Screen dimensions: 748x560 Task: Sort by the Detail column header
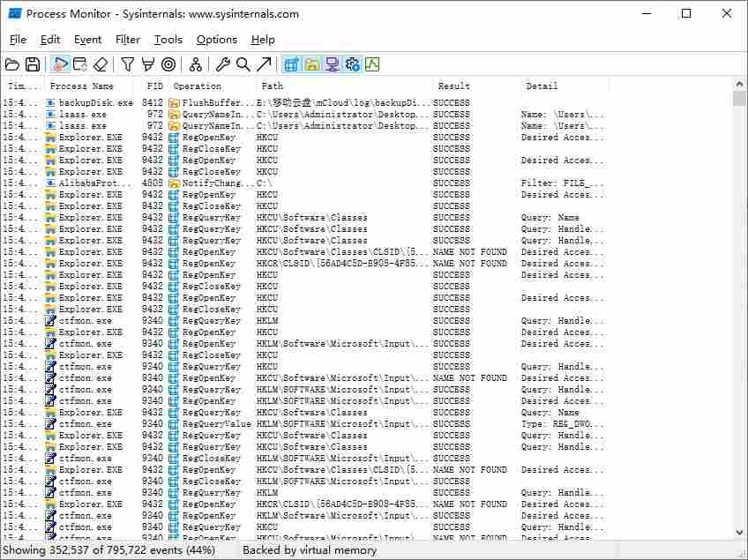click(565, 86)
